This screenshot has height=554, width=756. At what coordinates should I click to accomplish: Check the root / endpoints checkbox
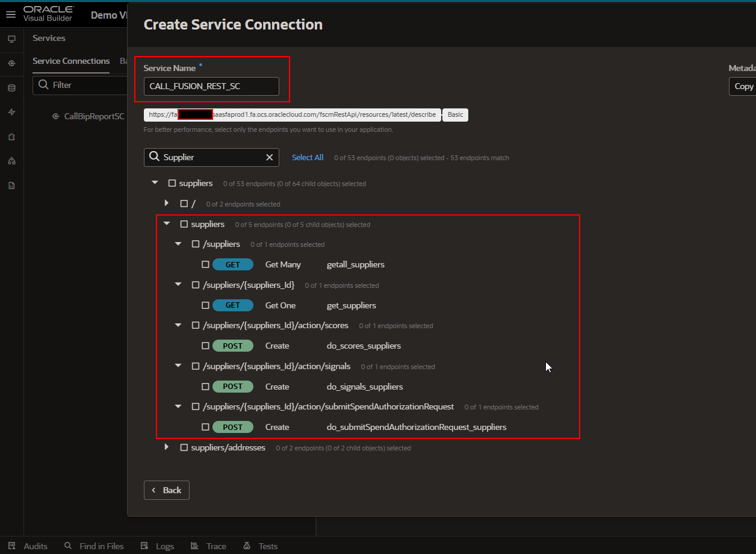[184, 204]
